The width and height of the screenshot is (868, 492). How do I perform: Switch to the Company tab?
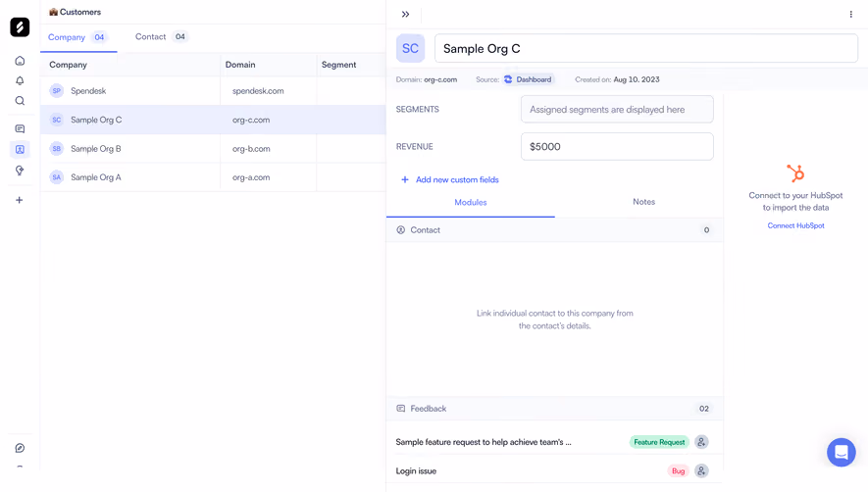point(78,37)
